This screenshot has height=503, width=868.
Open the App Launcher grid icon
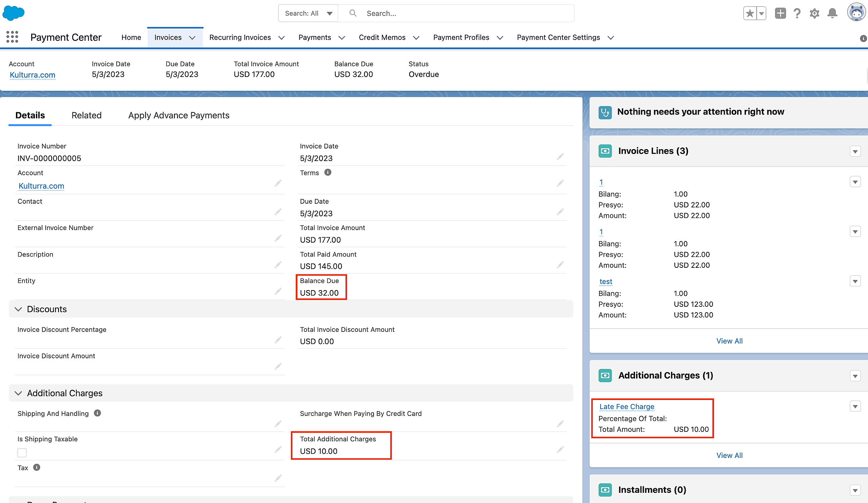[12, 37]
